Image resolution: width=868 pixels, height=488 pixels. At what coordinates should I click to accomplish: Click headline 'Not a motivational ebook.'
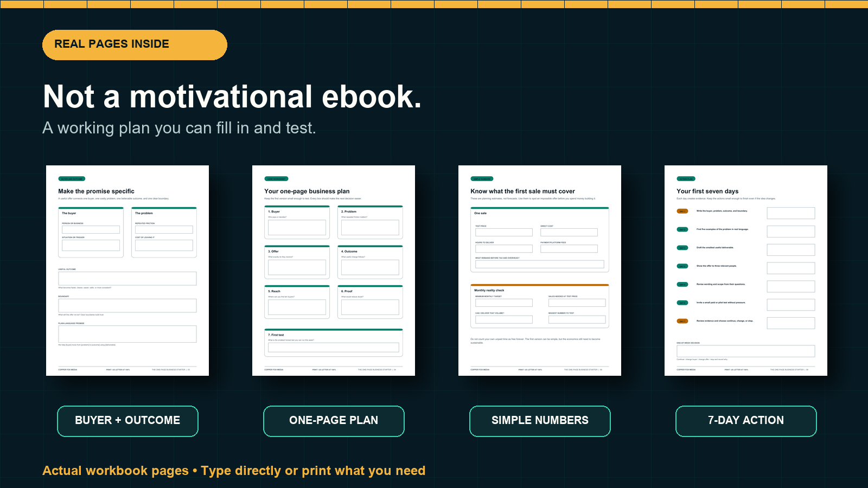pyautogui.click(x=232, y=97)
